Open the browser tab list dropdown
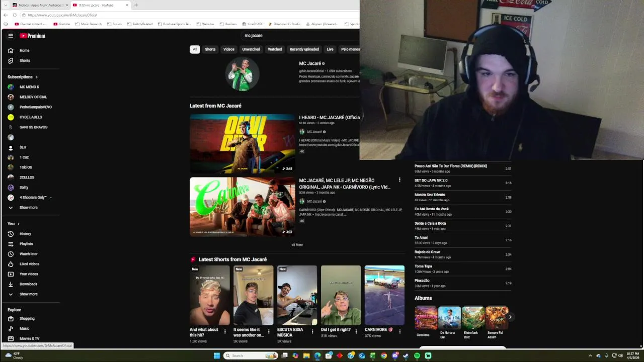 point(6,5)
